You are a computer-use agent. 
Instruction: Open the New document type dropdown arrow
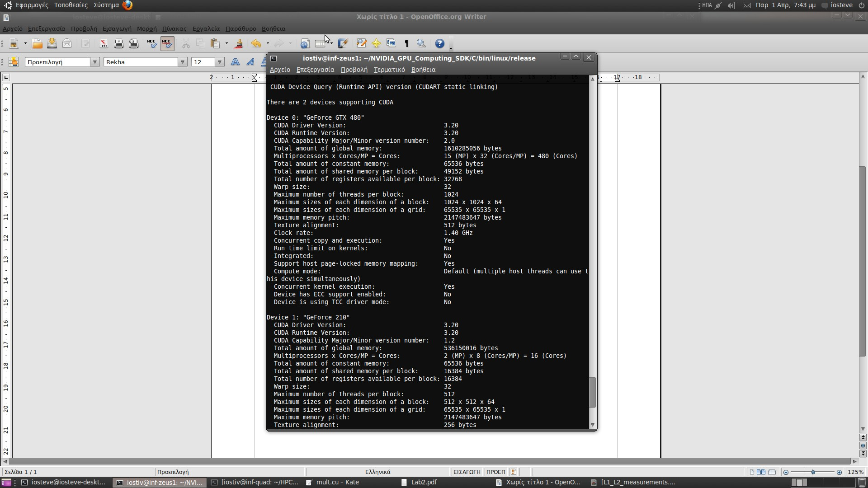tap(25, 43)
